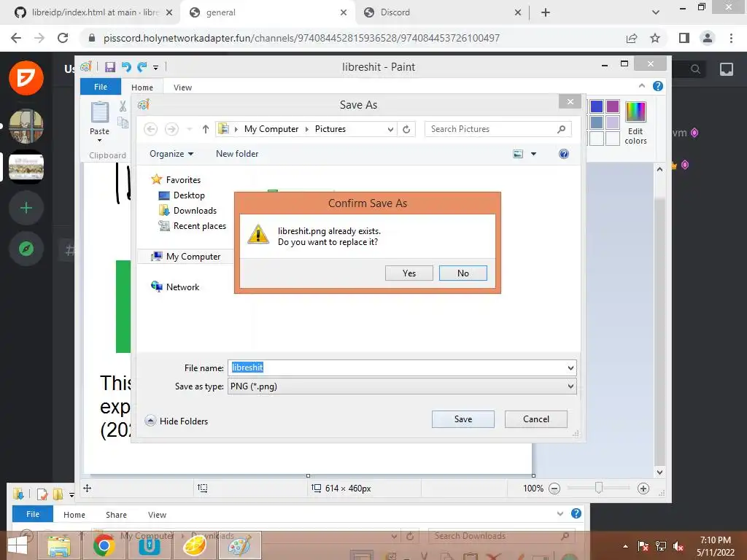747x560 pixels.
Task: Cancel the Save As dialog
Action: pos(536,419)
